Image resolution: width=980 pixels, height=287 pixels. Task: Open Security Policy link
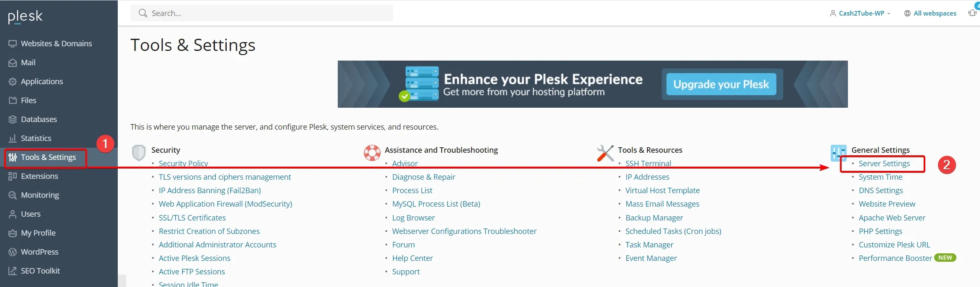(183, 164)
